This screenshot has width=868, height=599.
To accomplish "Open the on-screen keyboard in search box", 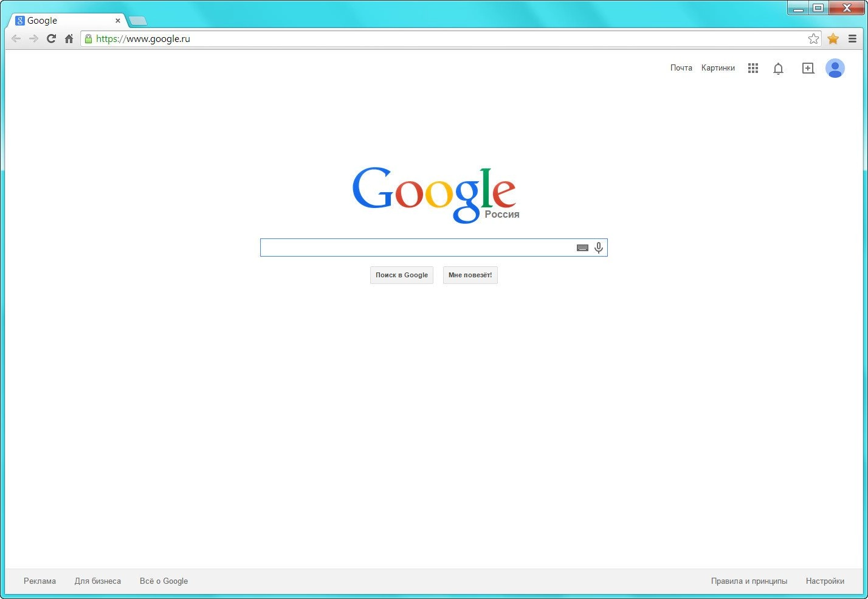I will [582, 248].
